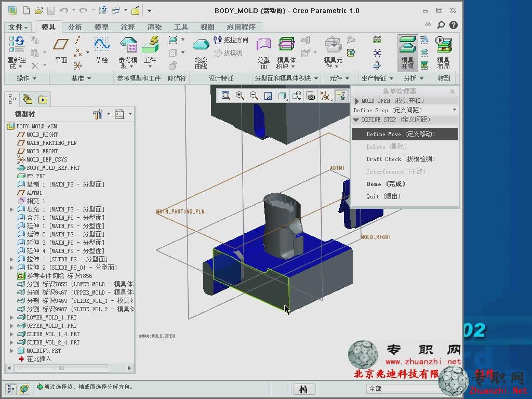The height and width of the screenshot is (399, 532).
Task: Switch to the 应用程序 (Applications) ribbon tab
Action: [241, 27]
